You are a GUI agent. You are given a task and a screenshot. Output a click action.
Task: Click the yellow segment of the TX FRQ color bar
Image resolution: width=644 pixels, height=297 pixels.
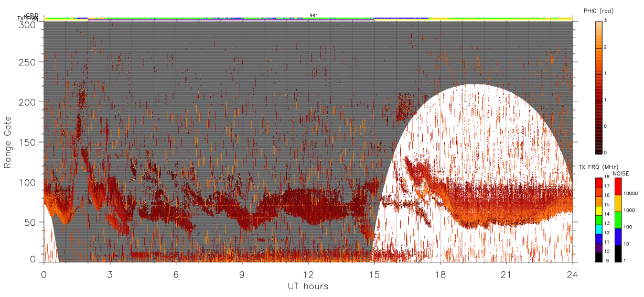598,211
